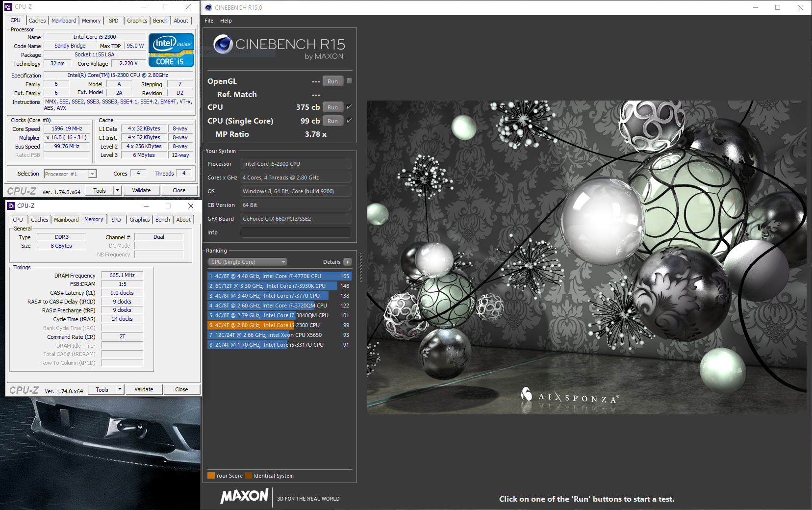Maximize the Cinebench window
Viewport: 812px width, 510px height.
[x=778, y=7]
